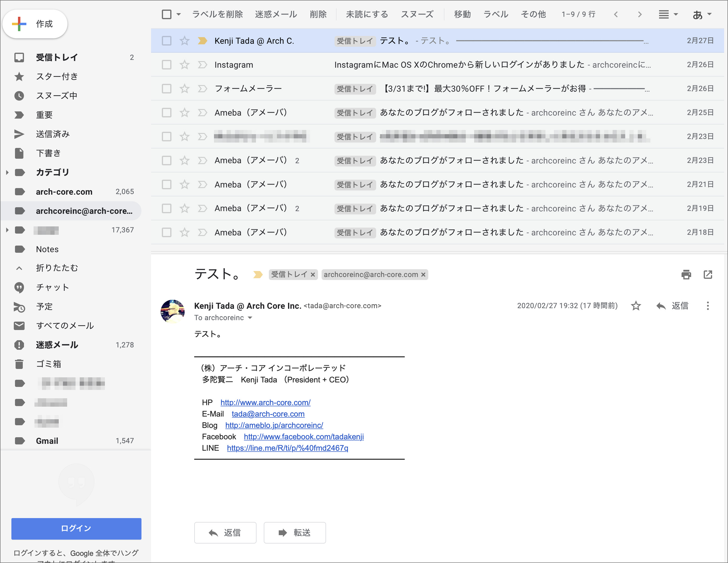The height and width of the screenshot is (563, 728).
Task: Show recipient details next to To archcoreinc
Action: (250, 318)
